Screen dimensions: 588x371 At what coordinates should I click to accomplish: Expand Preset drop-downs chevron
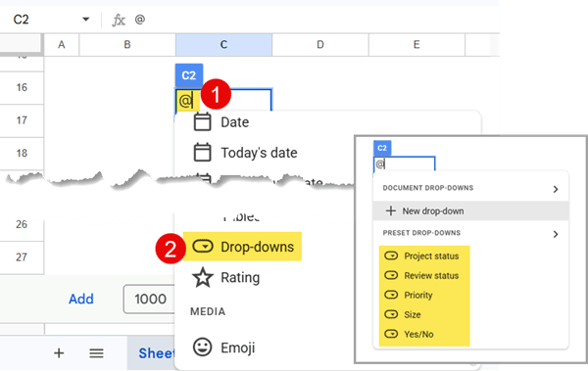coord(556,234)
